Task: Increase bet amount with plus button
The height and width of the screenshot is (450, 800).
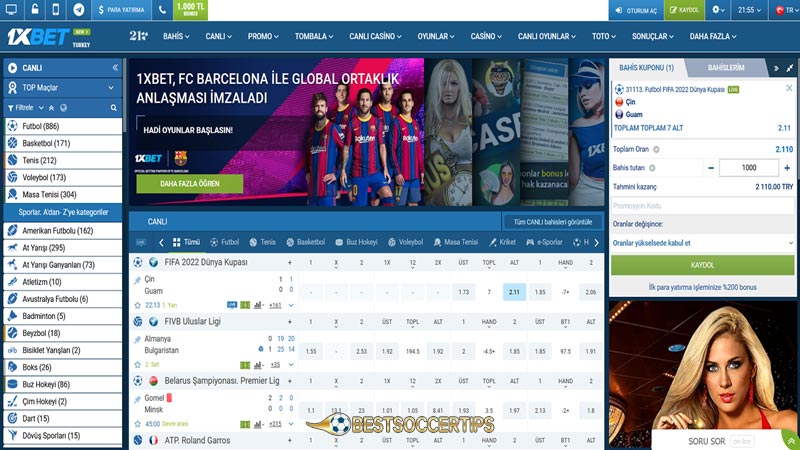Action: click(787, 168)
